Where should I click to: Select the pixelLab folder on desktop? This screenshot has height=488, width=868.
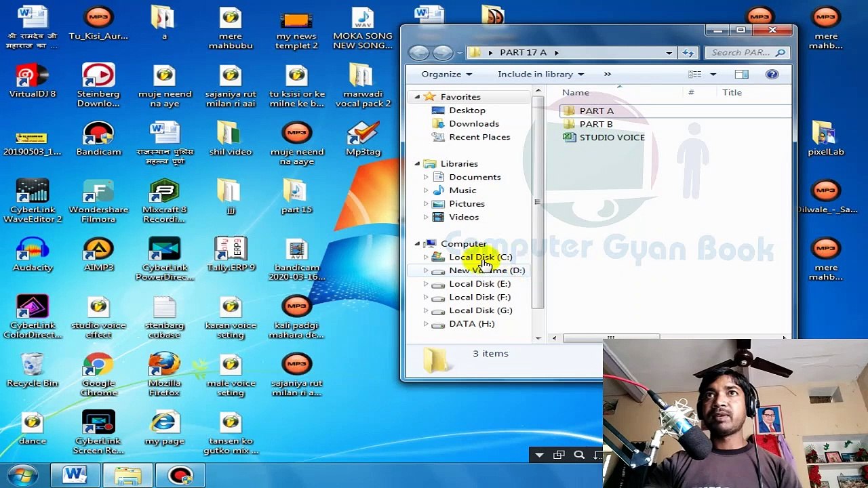pos(825,139)
